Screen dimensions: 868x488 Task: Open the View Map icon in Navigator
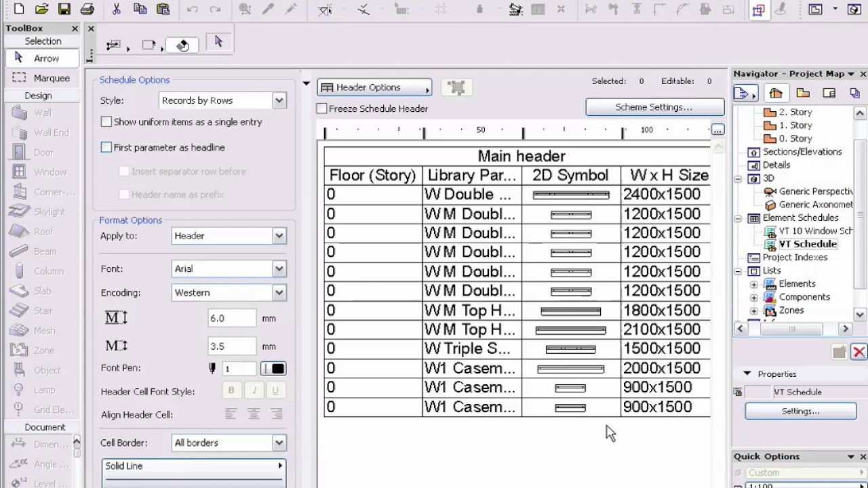point(803,93)
